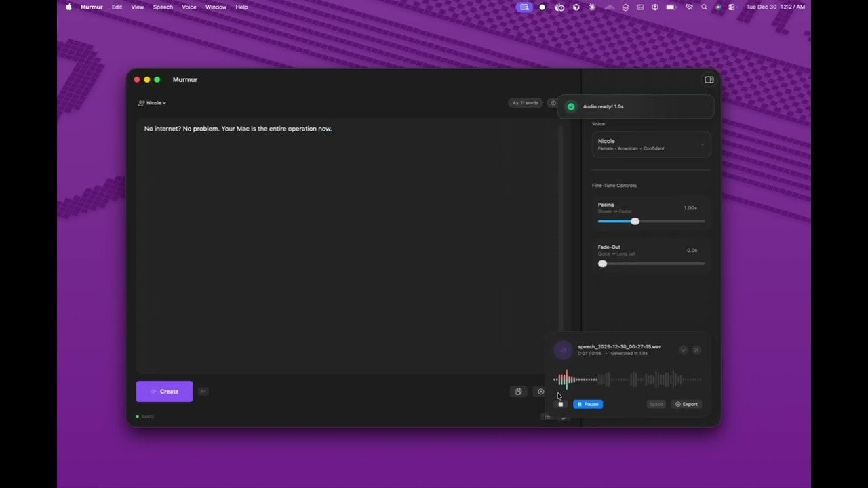868x488 pixels.
Task: Adjust the Fade-Out slider handle
Action: tap(602, 264)
